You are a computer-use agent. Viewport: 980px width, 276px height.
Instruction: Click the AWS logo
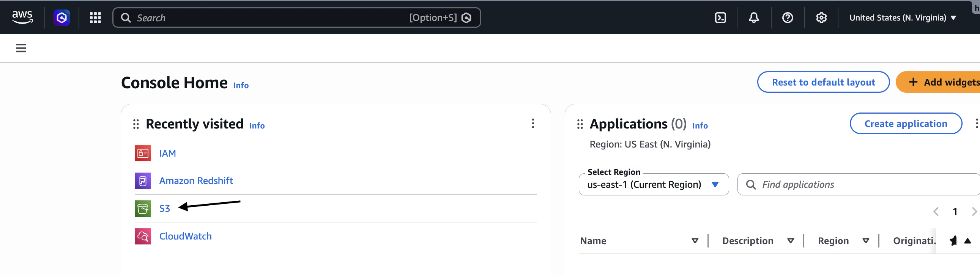click(22, 17)
